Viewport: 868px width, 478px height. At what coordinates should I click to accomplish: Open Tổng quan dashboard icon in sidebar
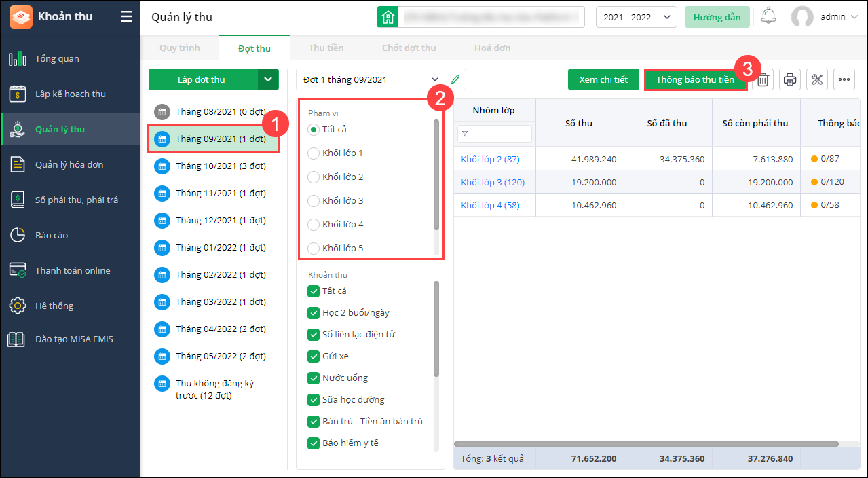click(18, 58)
